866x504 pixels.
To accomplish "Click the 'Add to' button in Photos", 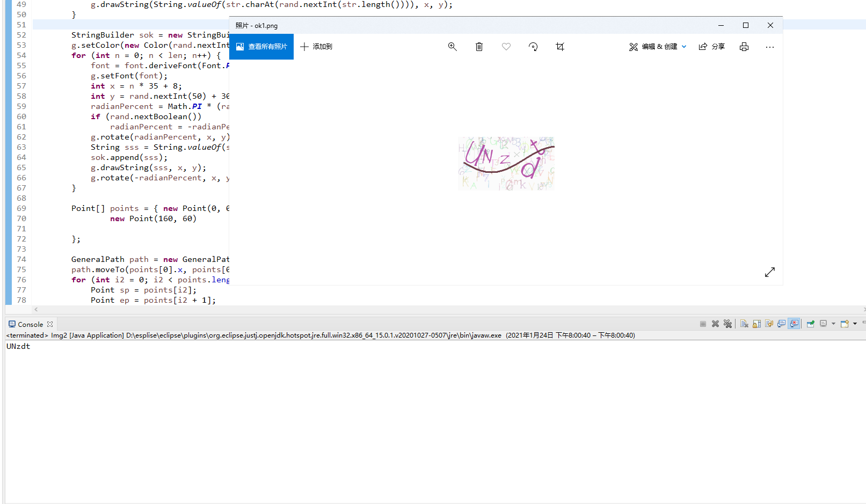I will [x=316, y=47].
